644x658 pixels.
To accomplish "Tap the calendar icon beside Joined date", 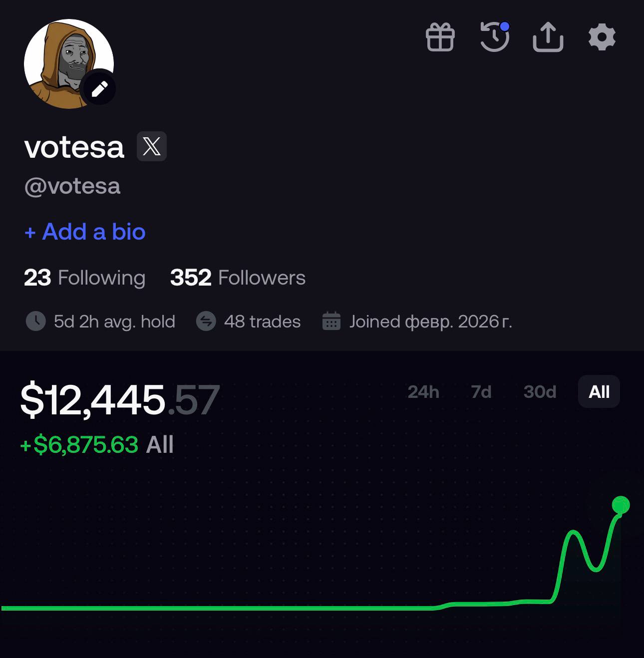I will tap(331, 321).
